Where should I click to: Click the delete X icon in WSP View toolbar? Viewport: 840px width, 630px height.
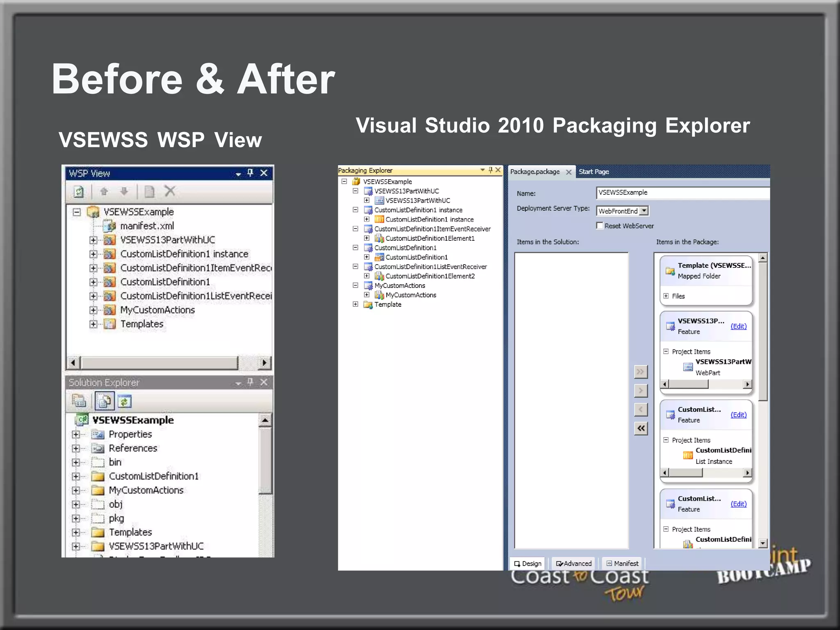pyautogui.click(x=170, y=191)
